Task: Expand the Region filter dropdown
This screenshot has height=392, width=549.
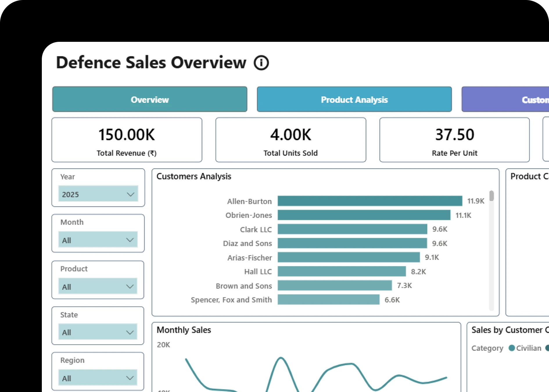Action: (98, 378)
